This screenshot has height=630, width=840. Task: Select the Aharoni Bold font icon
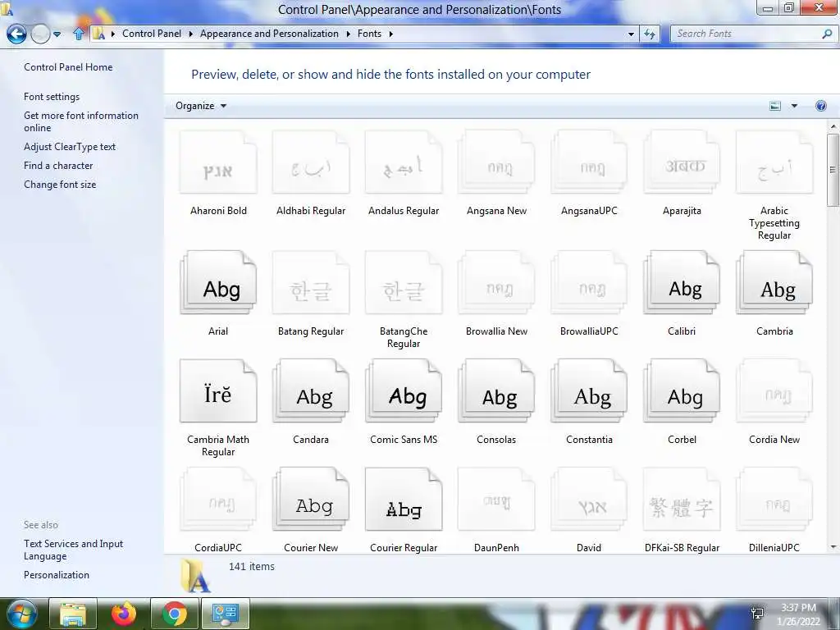tap(218, 163)
